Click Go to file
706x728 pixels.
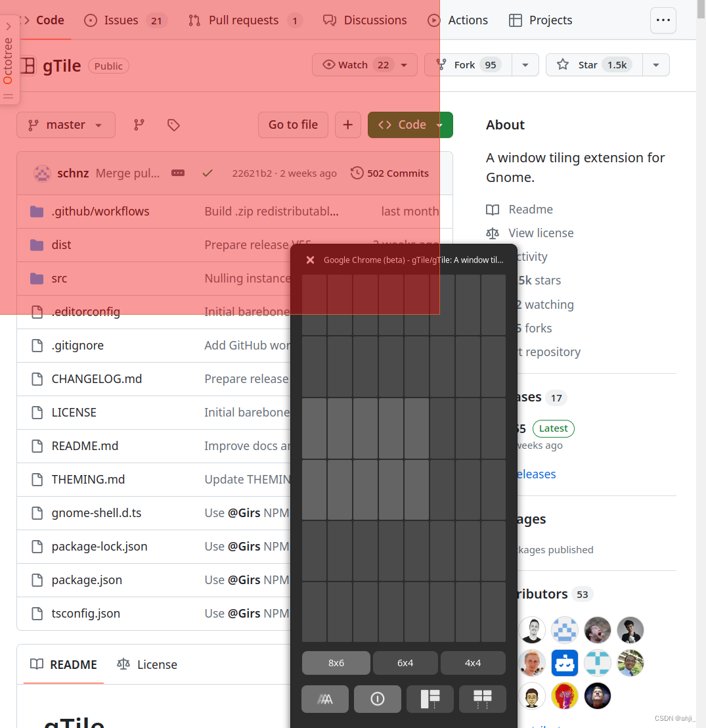coord(293,125)
